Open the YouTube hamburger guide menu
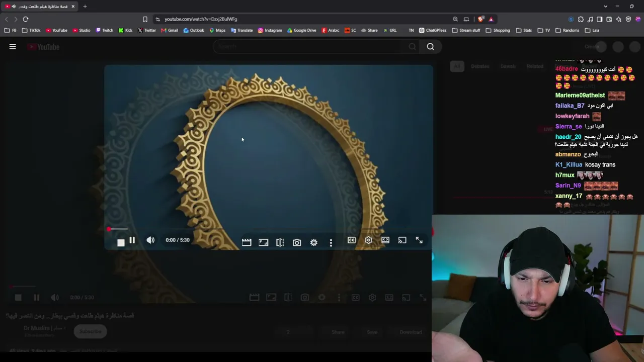This screenshot has height=362, width=644. pos(13,47)
